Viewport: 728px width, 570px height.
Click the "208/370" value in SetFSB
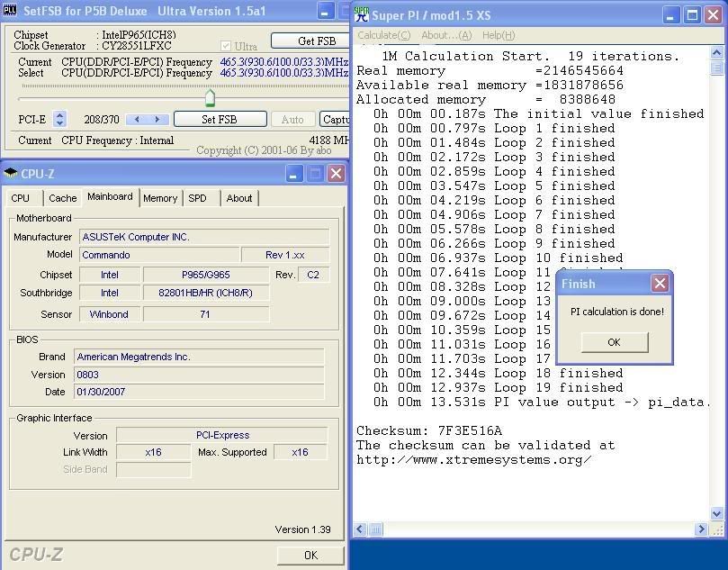(x=102, y=120)
